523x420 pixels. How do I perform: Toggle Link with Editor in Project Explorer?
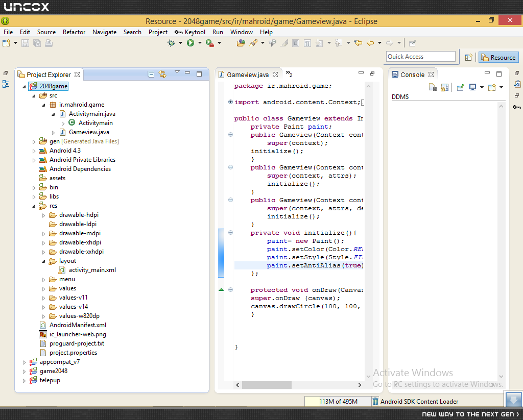point(162,74)
